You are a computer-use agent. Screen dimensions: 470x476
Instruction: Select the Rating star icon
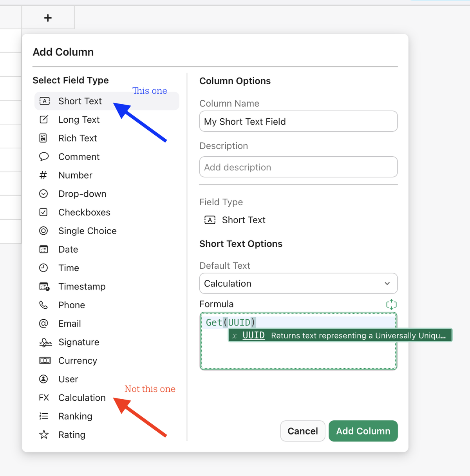(44, 434)
